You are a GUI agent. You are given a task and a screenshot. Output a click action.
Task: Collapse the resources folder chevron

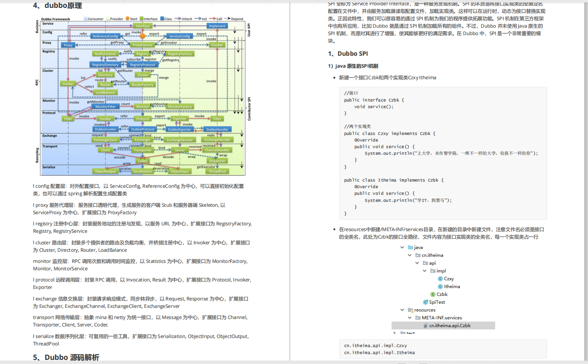coord(402,310)
